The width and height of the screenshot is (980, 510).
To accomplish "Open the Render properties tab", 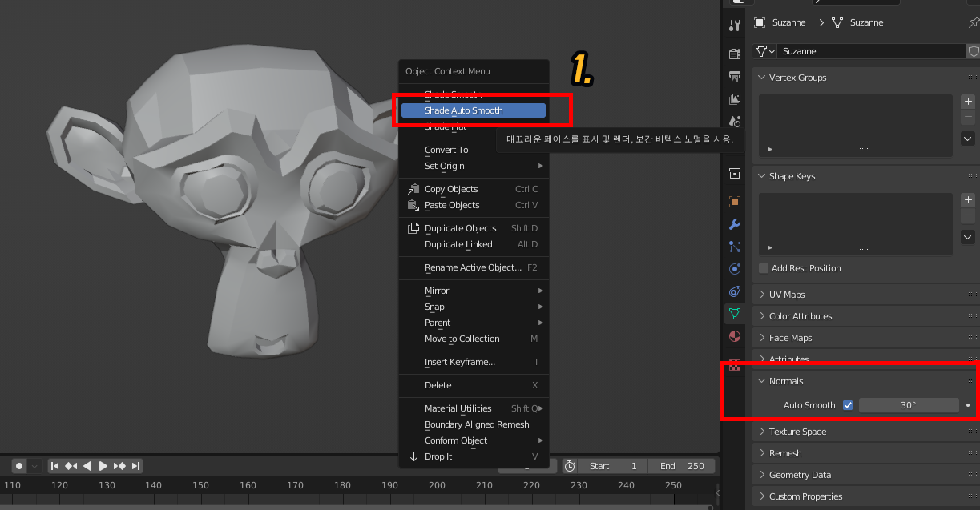I will [x=734, y=54].
